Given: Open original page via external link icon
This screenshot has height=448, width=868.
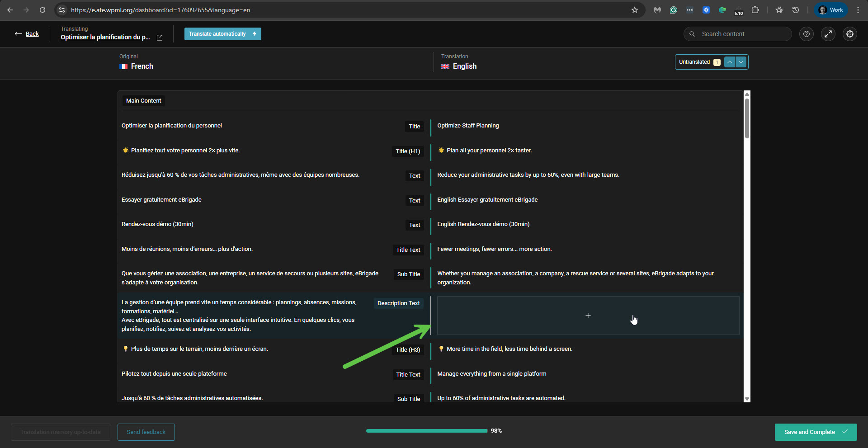Looking at the screenshot, I should click(x=160, y=38).
